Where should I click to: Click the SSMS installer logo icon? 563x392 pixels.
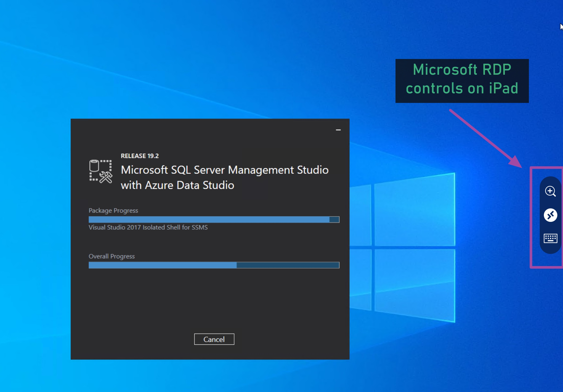coord(101,171)
